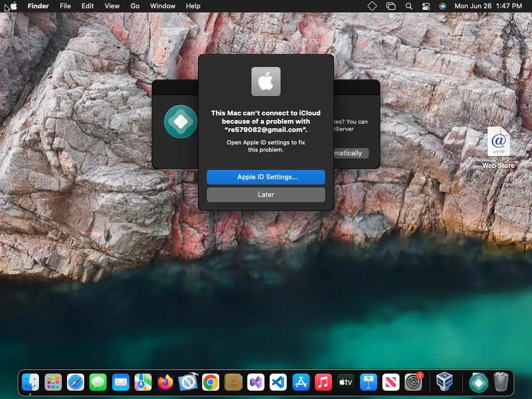
Task: Open Messages from the Dock
Action: point(98,382)
